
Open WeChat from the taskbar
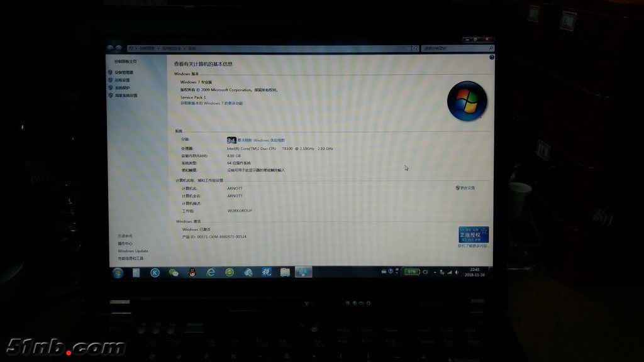[174, 273]
